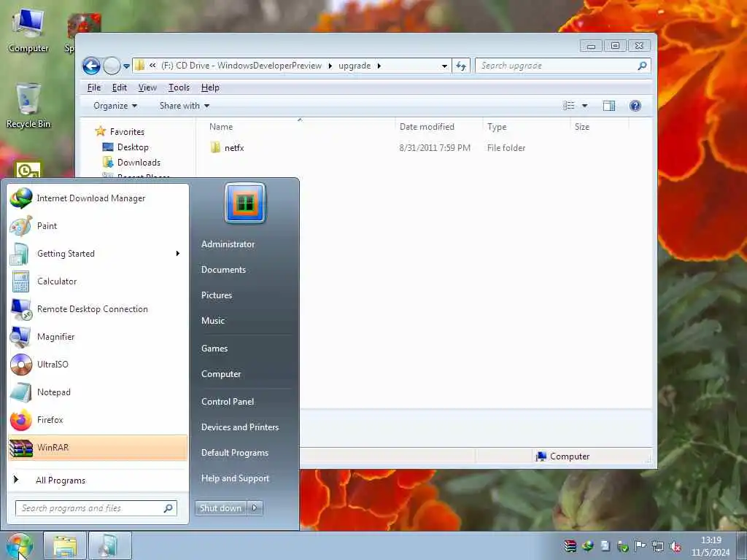Screen dimensions: 747x560
Task: Open Remote Desktop Connection
Action: click(x=98, y=308)
